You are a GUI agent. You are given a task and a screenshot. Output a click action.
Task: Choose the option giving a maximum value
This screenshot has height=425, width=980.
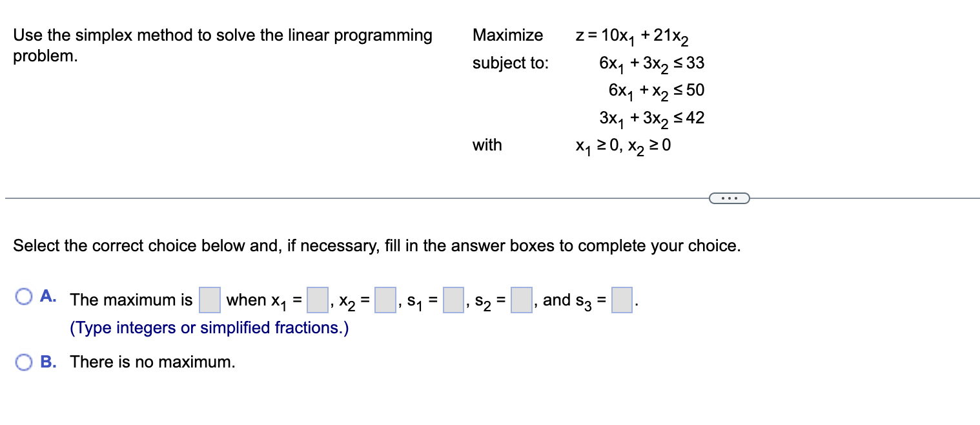point(24,295)
